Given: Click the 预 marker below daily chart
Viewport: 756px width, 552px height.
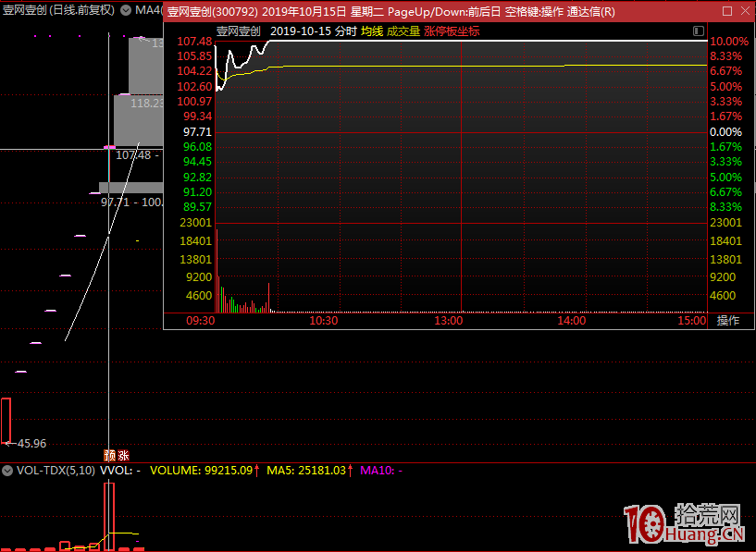Looking at the screenshot, I should 110,456.
